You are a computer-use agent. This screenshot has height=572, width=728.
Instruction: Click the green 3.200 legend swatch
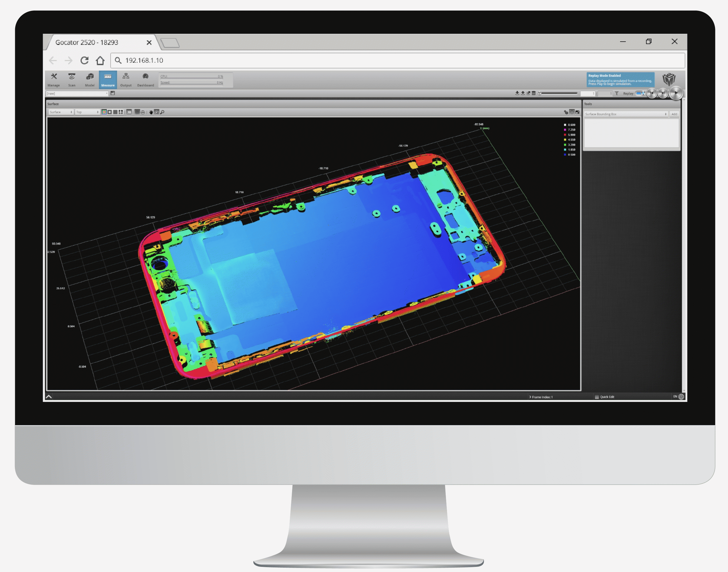click(565, 145)
